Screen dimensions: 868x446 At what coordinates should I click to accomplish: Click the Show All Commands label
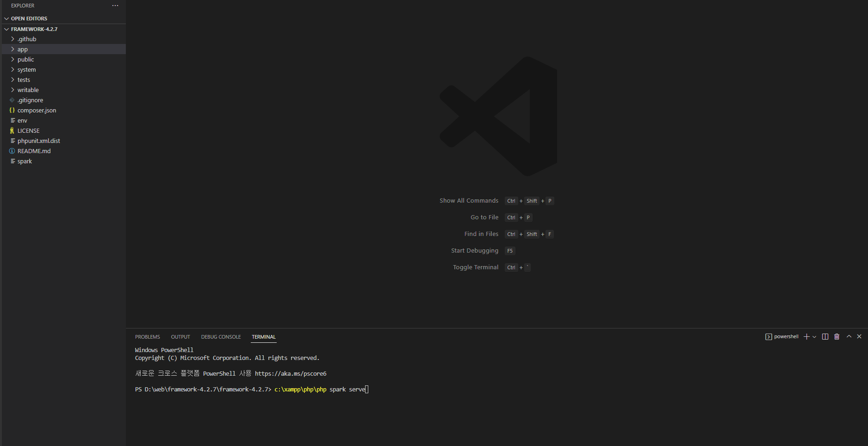pyautogui.click(x=469, y=201)
